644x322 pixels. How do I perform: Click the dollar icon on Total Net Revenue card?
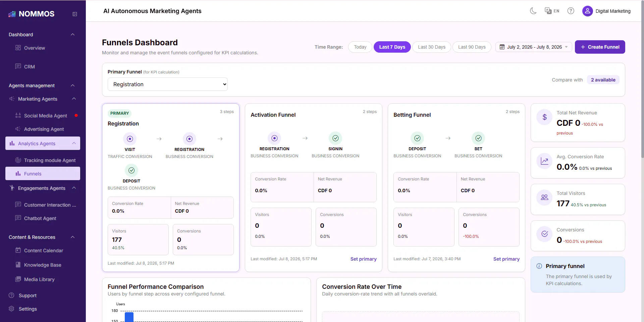(545, 117)
